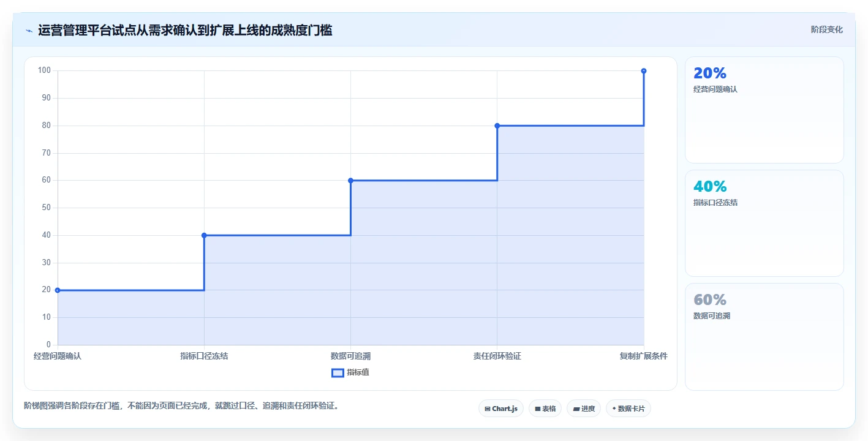Click the 60% value in third card
This screenshot has width=868, height=441.
point(710,300)
